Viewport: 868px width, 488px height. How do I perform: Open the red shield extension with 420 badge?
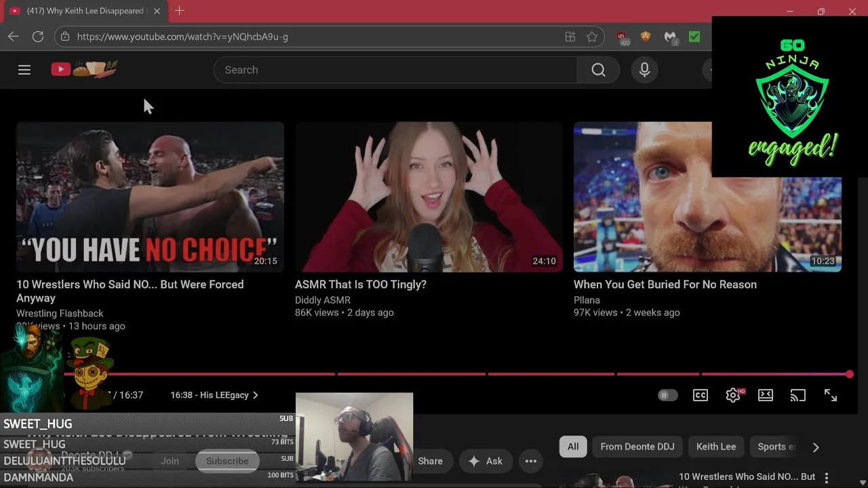click(621, 37)
